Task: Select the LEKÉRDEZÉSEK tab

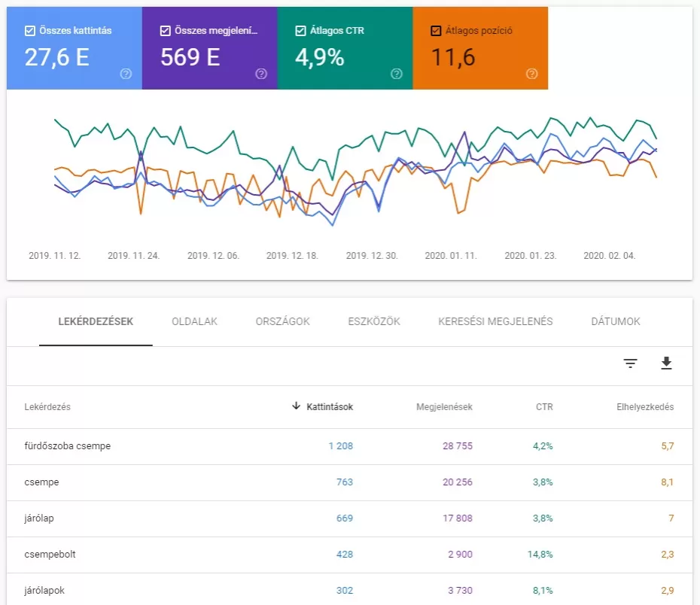Action: 96,321
